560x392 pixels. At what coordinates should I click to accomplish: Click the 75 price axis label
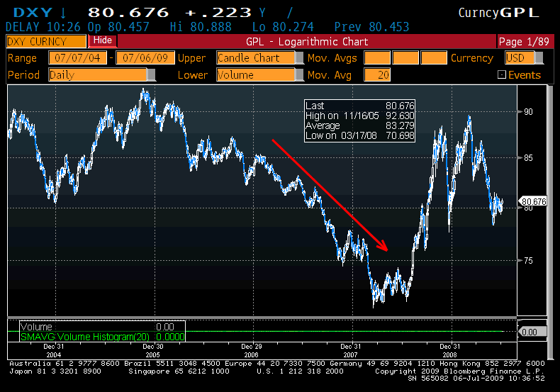pyautogui.click(x=528, y=260)
